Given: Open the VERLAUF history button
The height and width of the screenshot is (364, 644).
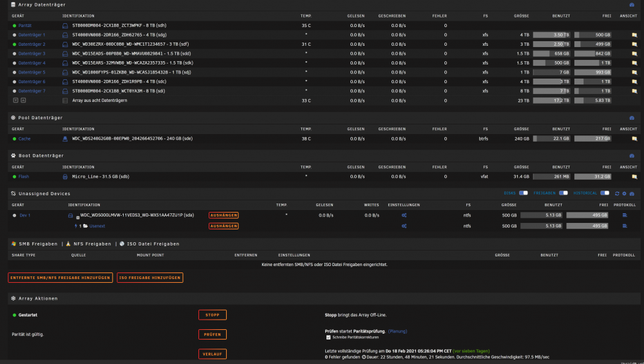Looking at the screenshot, I should click(213, 354).
